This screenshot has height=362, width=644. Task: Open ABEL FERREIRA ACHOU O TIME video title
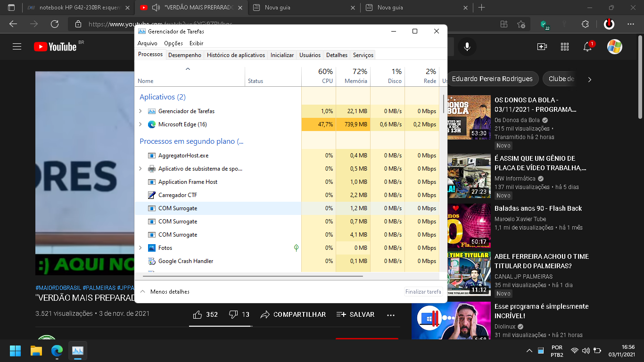(x=542, y=261)
